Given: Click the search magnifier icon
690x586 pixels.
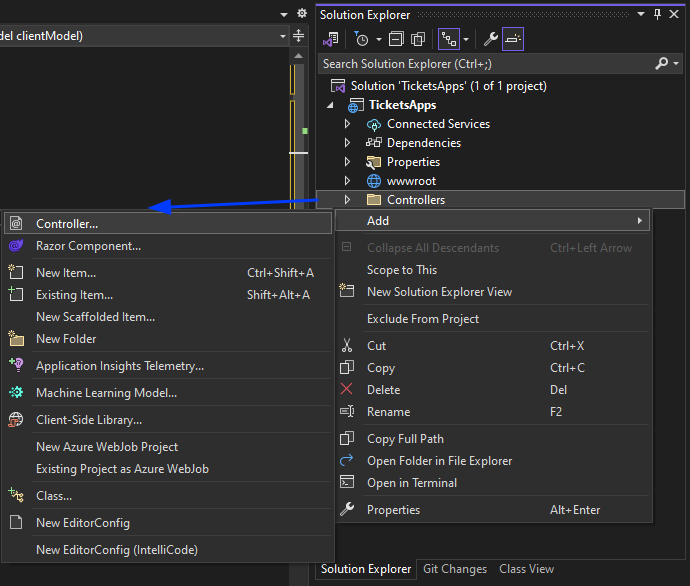Looking at the screenshot, I should (661, 64).
